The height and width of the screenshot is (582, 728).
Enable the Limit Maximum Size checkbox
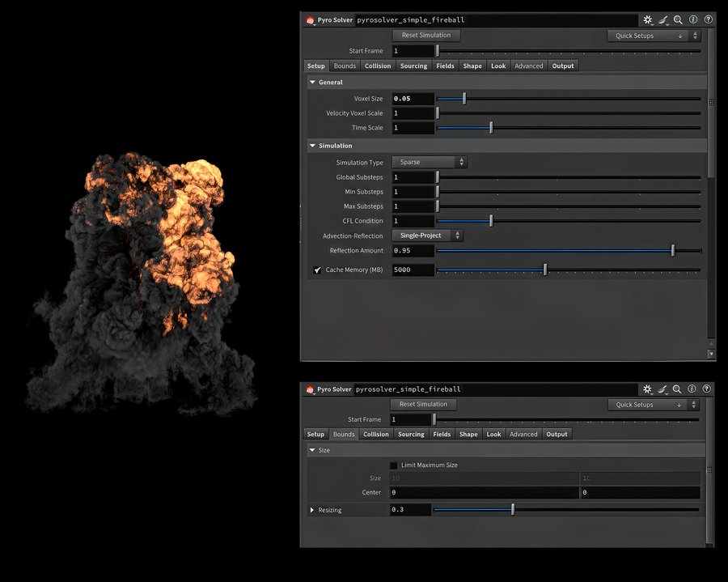[394, 465]
